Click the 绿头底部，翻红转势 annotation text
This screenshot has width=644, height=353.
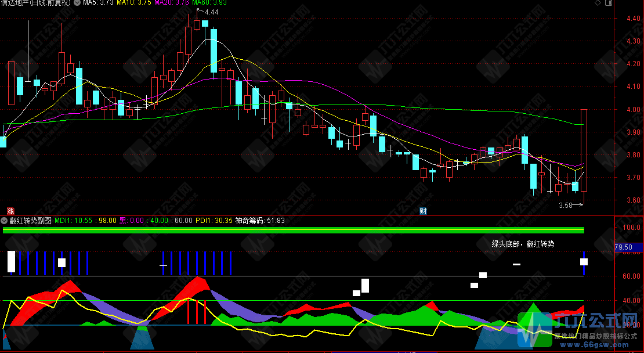523,244
